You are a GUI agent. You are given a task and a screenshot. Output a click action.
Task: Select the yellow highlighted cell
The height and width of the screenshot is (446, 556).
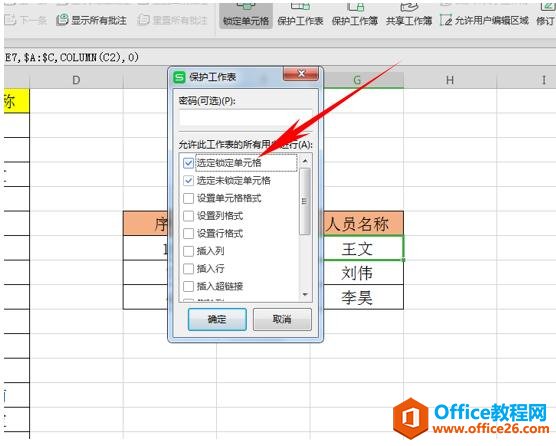click(x=17, y=101)
